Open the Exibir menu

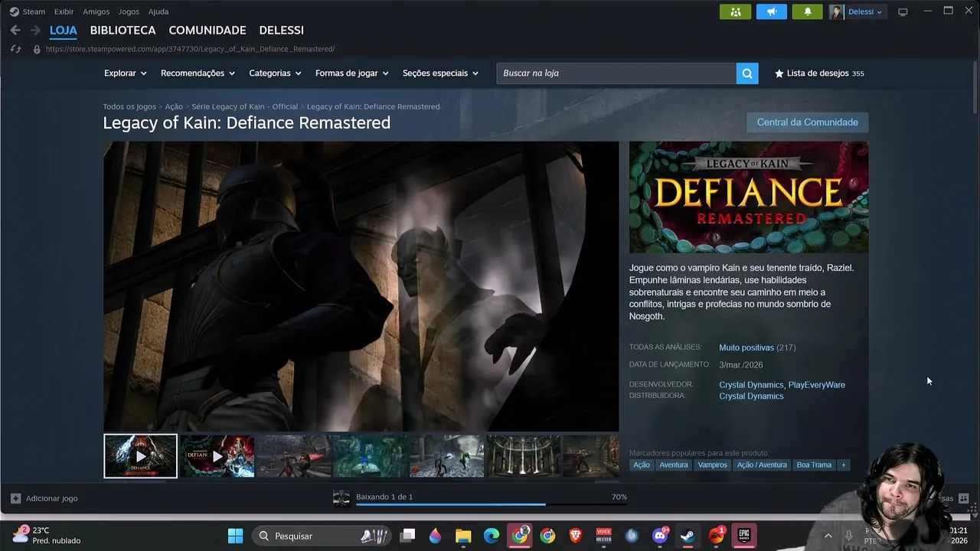pyautogui.click(x=64, y=11)
